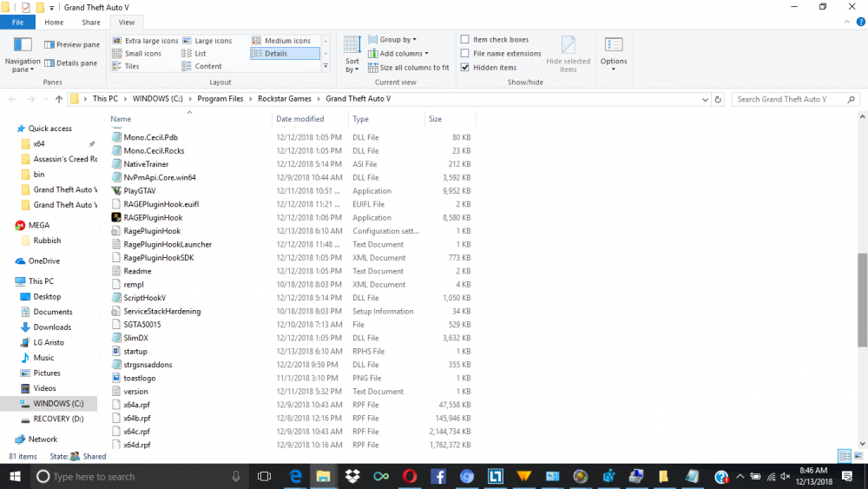Image resolution: width=868 pixels, height=489 pixels.
Task: Switch to Content layout
Action: click(202, 66)
